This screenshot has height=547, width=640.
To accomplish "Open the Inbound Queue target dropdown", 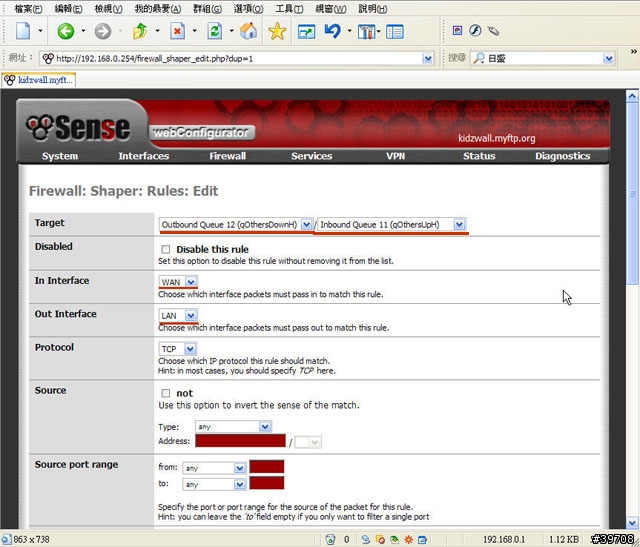I will click(x=392, y=225).
